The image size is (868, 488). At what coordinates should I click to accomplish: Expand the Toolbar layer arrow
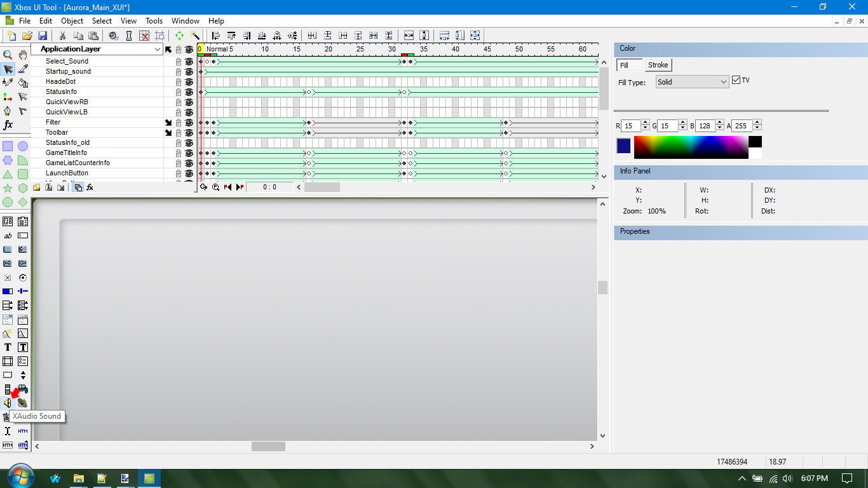[x=168, y=132]
